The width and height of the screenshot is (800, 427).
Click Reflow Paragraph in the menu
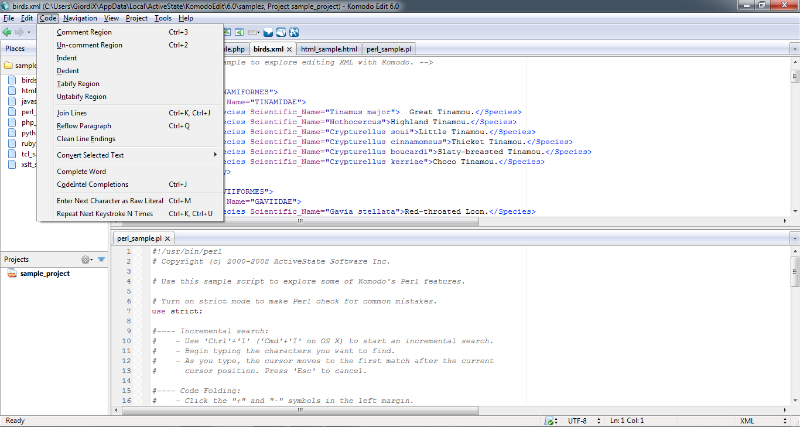click(84, 126)
